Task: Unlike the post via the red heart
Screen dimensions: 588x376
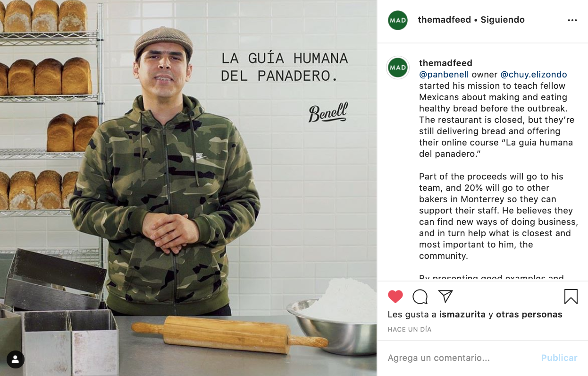Action: (395, 297)
